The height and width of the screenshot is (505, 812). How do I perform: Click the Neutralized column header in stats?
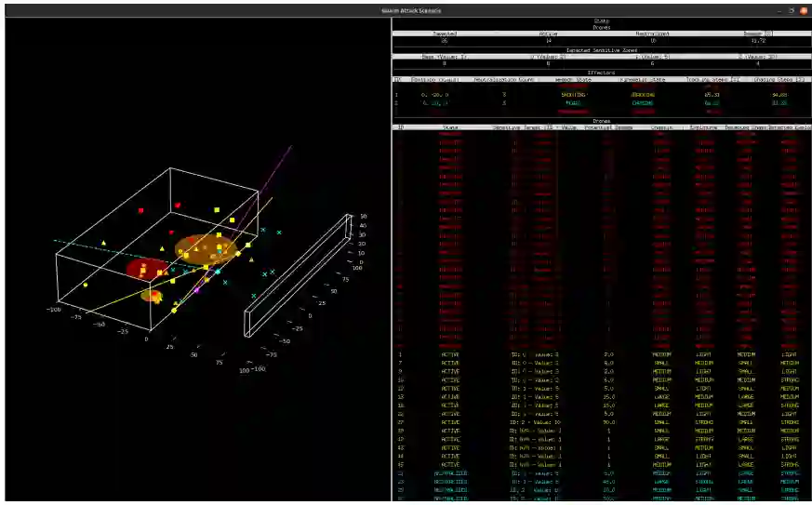coord(653,33)
